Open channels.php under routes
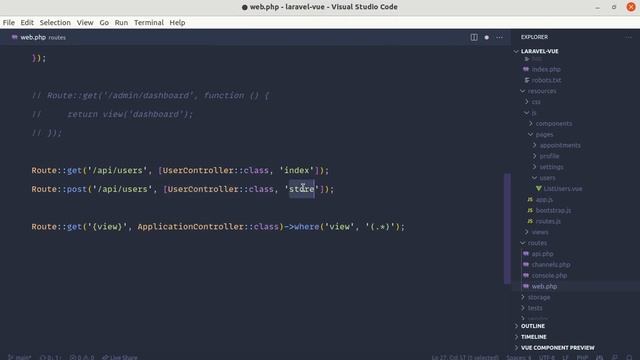The width and height of the screenshot is (640, 360). tap(551, 264)
